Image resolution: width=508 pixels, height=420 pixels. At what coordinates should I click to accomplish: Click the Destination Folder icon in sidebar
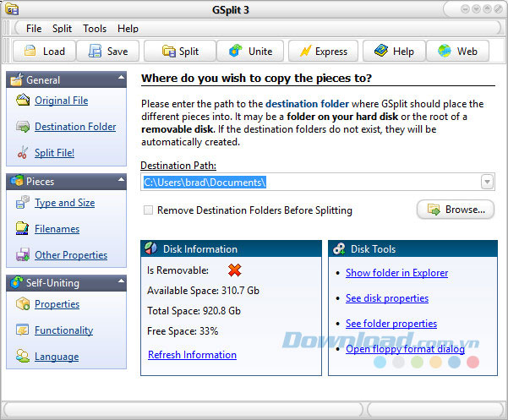(x=23, y=126)
